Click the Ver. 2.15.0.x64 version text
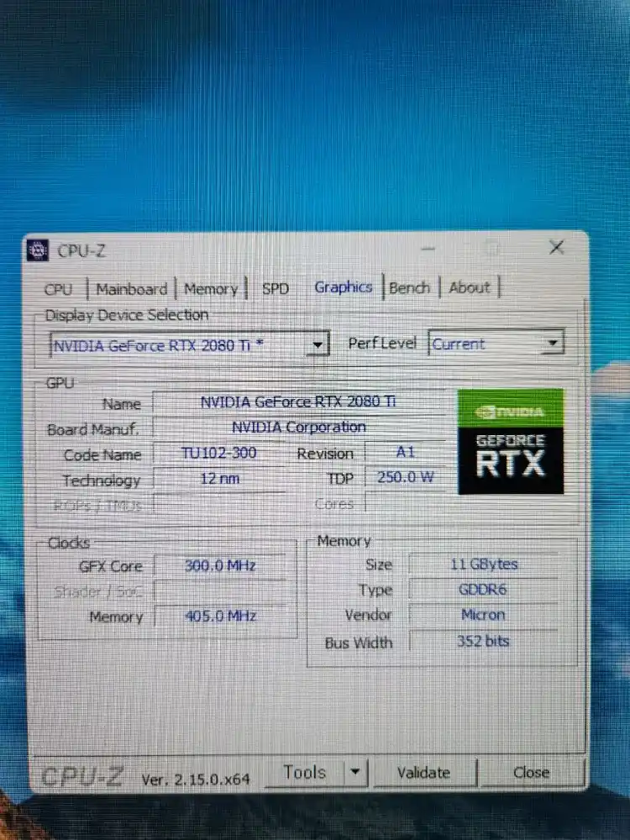The image size is (630, 840). [196, 779]
